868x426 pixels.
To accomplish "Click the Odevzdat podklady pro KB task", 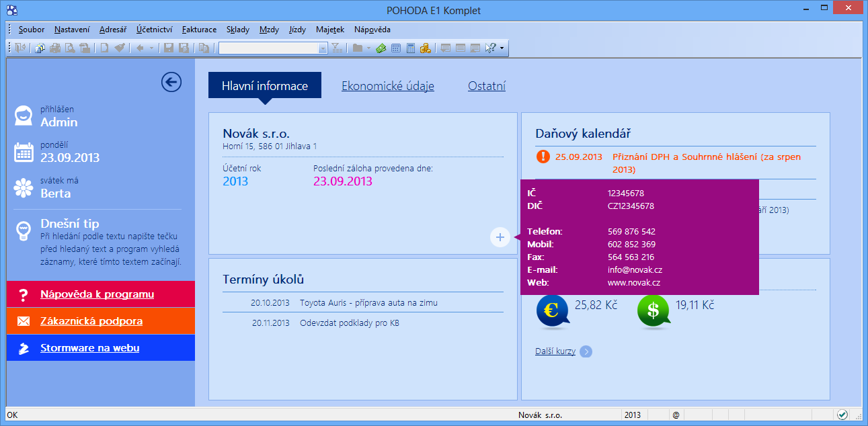I will tap(349, 323).
